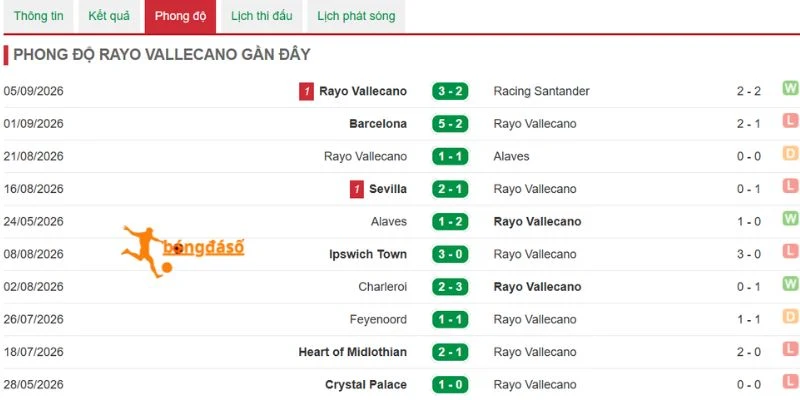
Task: Click the L result badge for Barcelona match
Action: click(x=790, y=121)
